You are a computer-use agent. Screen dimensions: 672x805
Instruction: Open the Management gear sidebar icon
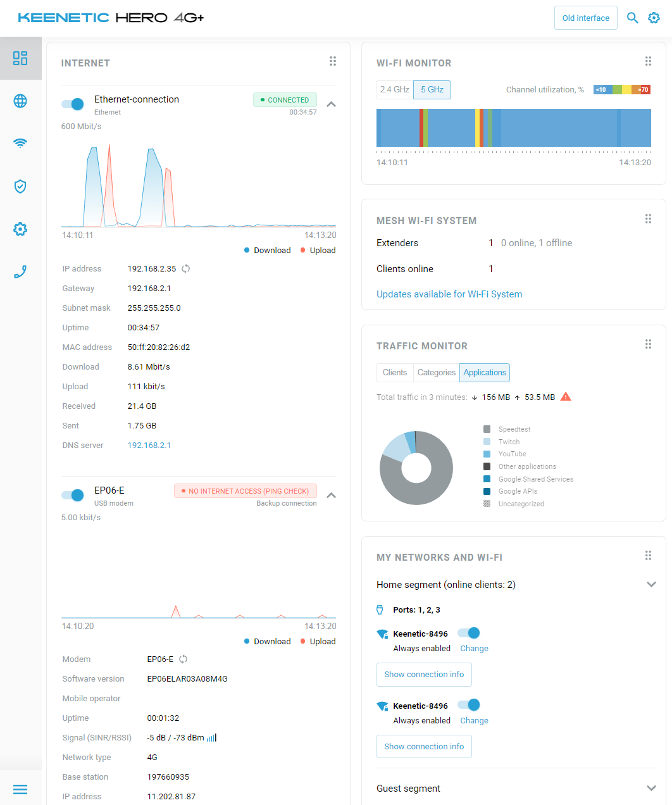[20, 229]
